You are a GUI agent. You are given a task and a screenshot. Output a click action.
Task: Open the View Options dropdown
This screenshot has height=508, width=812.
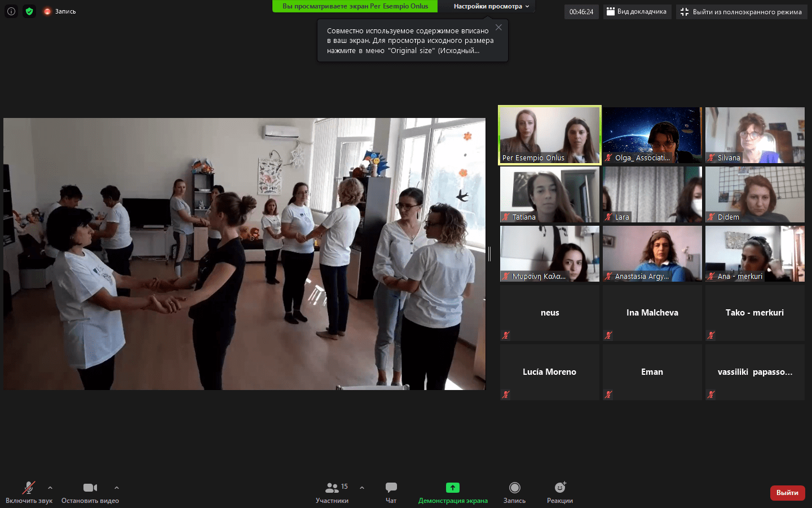click(x=491, y=6)
